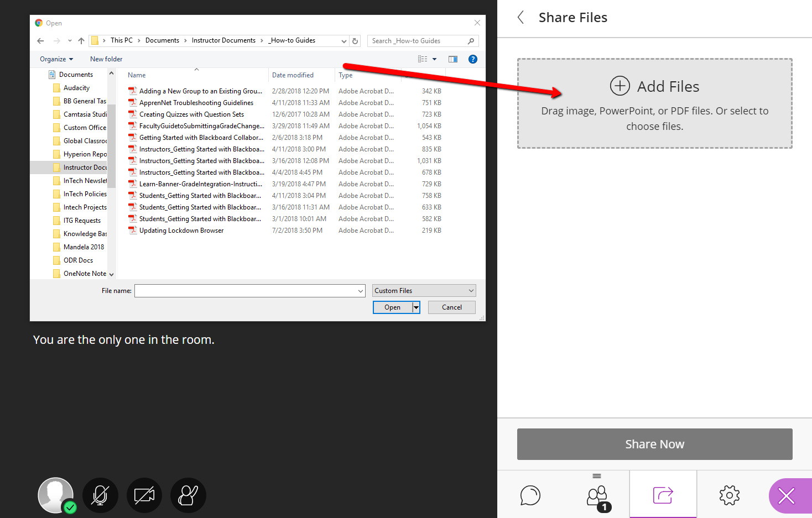Select Adding a New Group PDF file
Image resolution: width=812 pixels, height=518 pixels.
(x=201, y=91)
